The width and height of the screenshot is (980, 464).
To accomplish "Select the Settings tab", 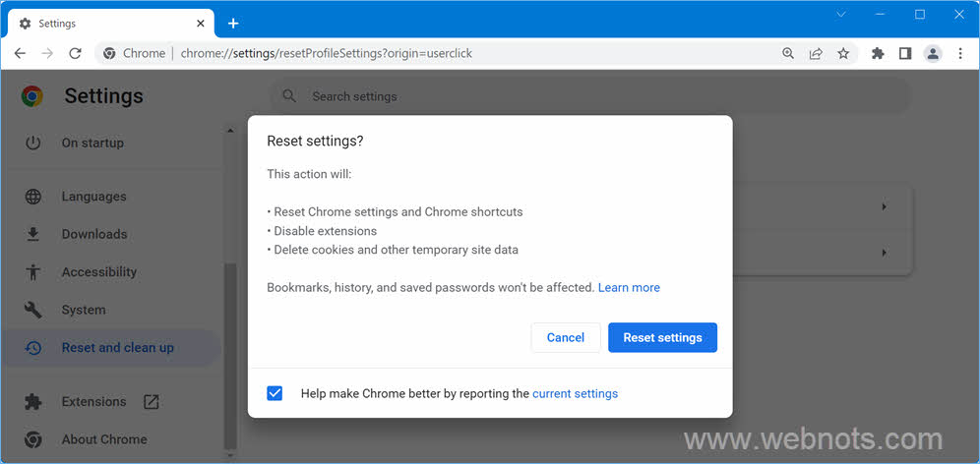I will click(111, 24).
